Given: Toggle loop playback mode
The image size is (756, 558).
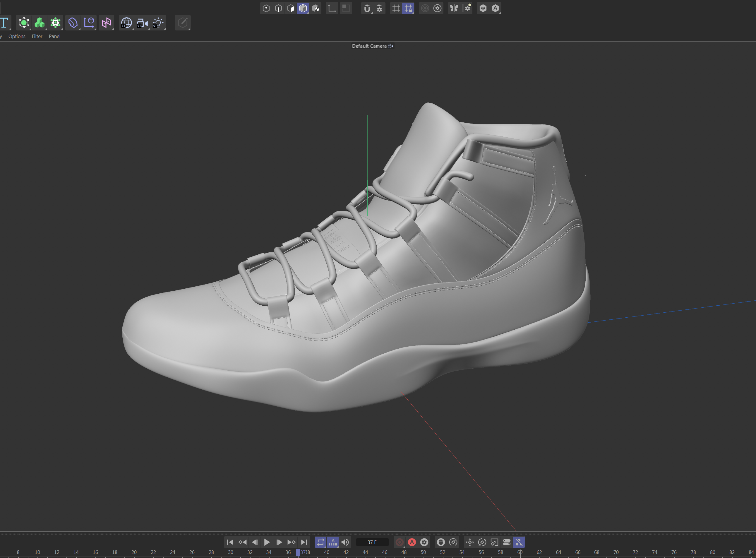Looking at the screenshot, I should click(320, 542).
